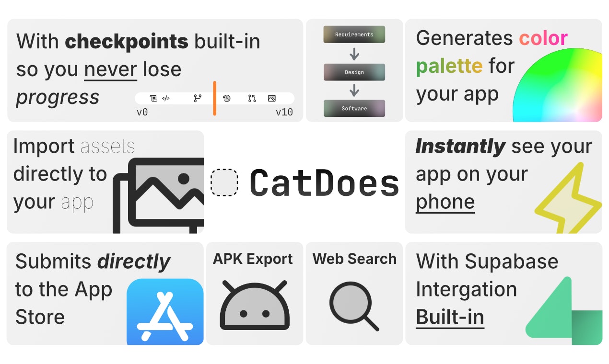This screenshot has height=364, width=609.
Task: Click the Requirements box in the flow diagram
Action: (354, 34)
